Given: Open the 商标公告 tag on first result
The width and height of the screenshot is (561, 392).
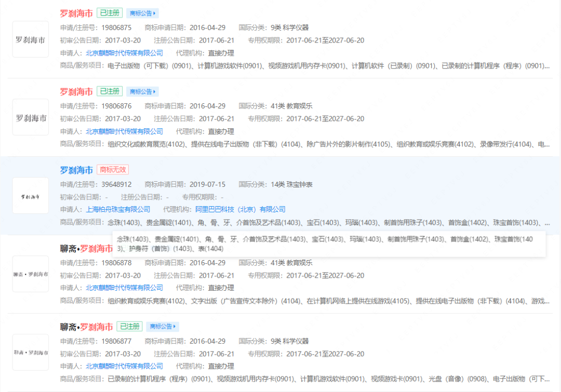Looking at the screenshot, I should pyautogui.click(x=142, y=13).
